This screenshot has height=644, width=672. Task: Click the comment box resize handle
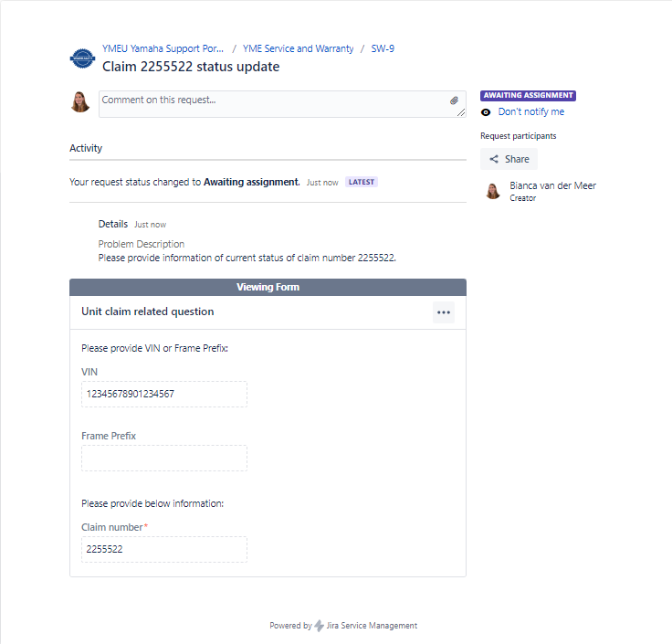pos(461,112)
